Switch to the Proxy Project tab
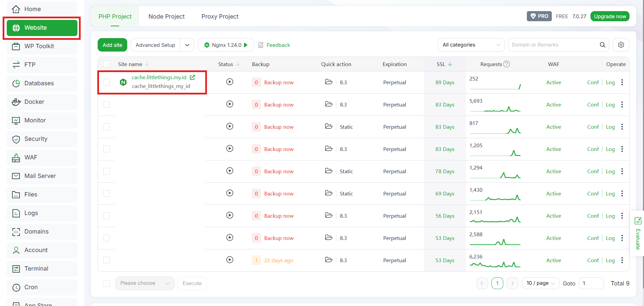This screenshot has height=306, width=644. tap(220, 17)
